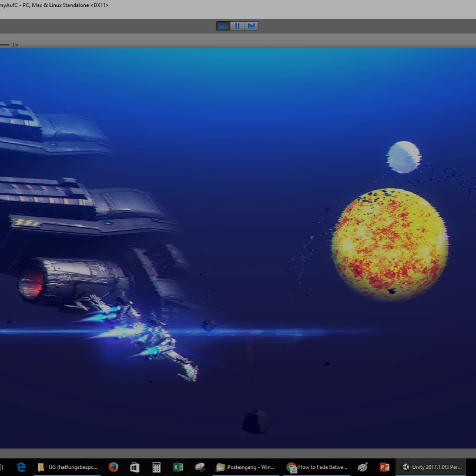Open PowerPoint from the taskbar

pyautogui.click(x=384, y=467)
